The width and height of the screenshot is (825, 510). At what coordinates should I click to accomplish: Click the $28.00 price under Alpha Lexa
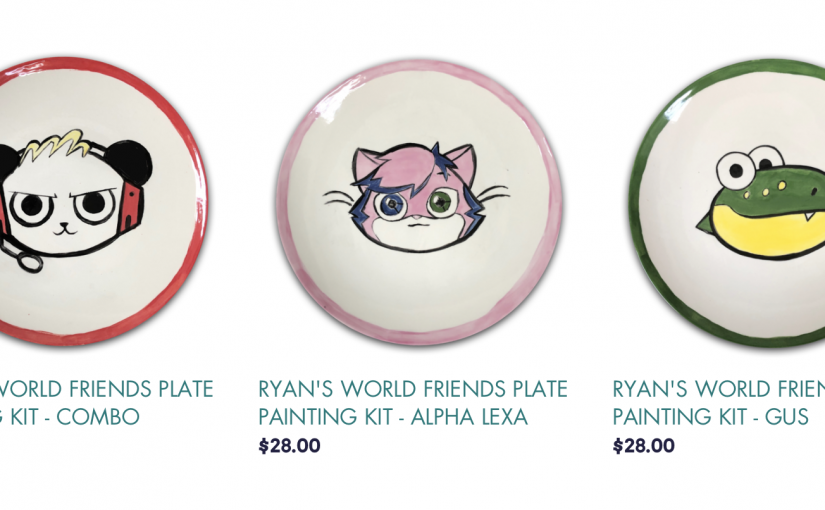(x=289, y=446)
